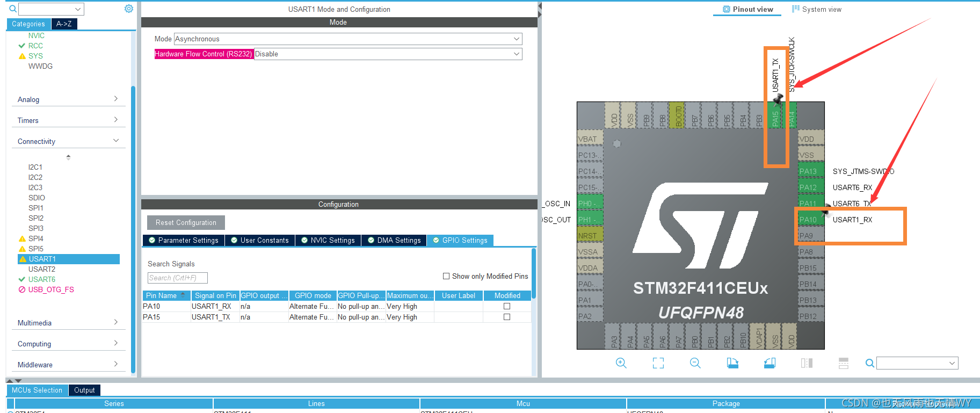Click the PA12 pin on the chip
The height and width of the screenshot is (413, 980).
pos(811,187)
